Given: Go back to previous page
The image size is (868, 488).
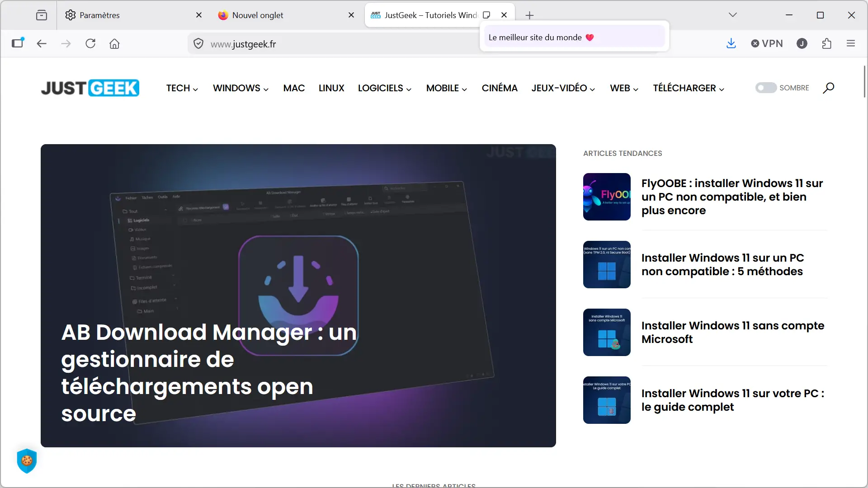Looking at the screenshot, I should point(42,44).
